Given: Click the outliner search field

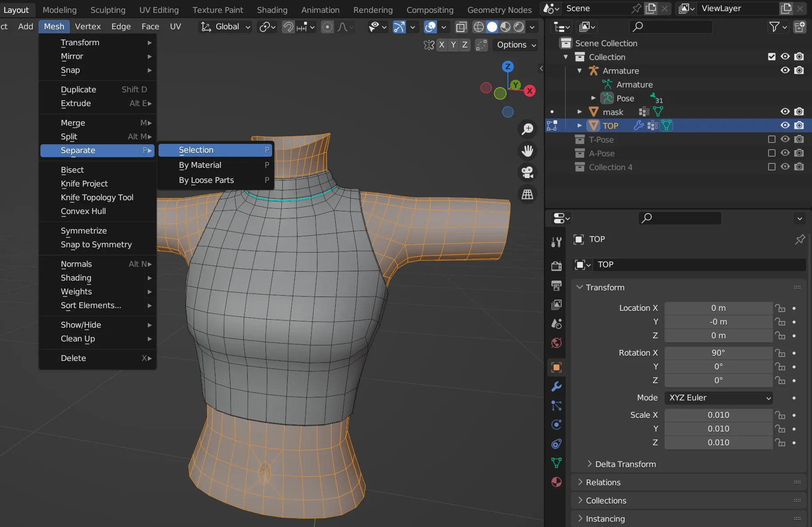Looking at the screenshot, I should 671,27.
